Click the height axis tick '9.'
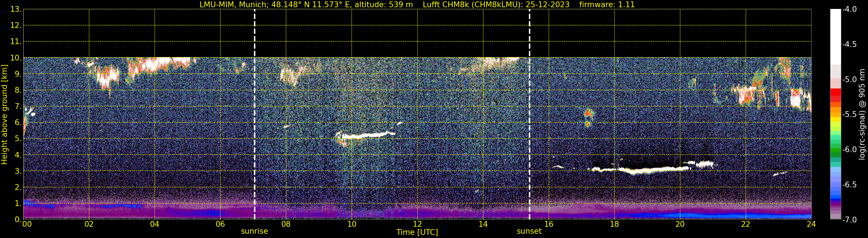Viewport: 868px width, 238px height. 18,74
